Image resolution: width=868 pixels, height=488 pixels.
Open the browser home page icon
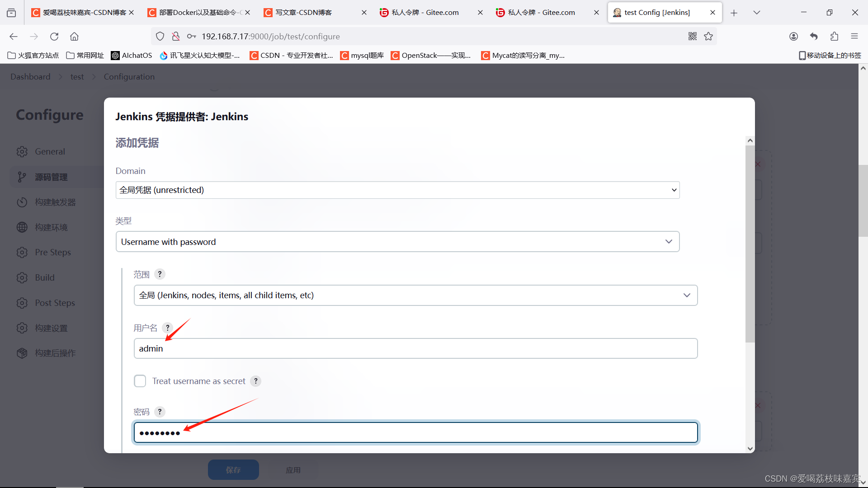click(x=74, y=37)
